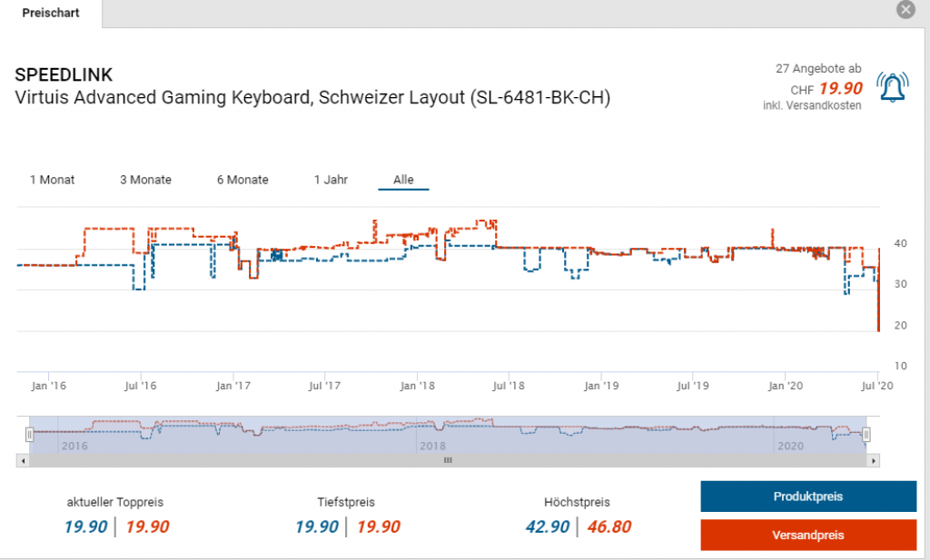Click the navigator's right range handle
The height and width of the screenshot is (560, 930).
866,435
